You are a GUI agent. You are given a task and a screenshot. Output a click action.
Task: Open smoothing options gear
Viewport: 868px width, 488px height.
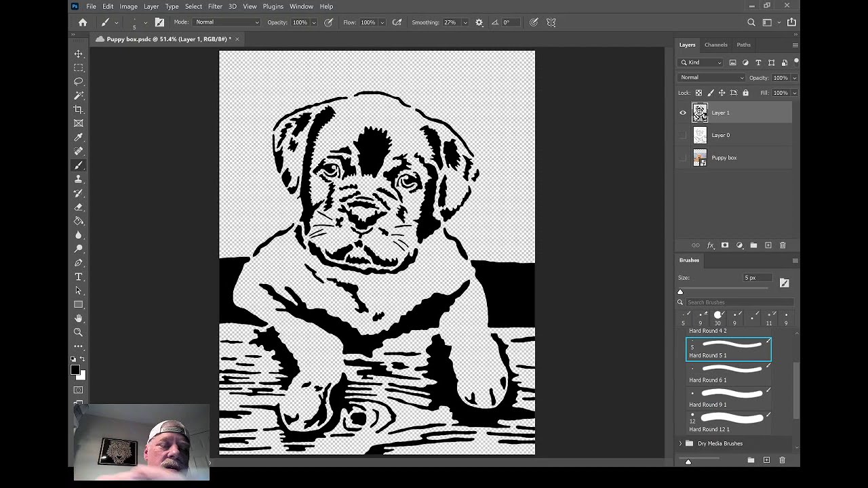click(479, 22)
